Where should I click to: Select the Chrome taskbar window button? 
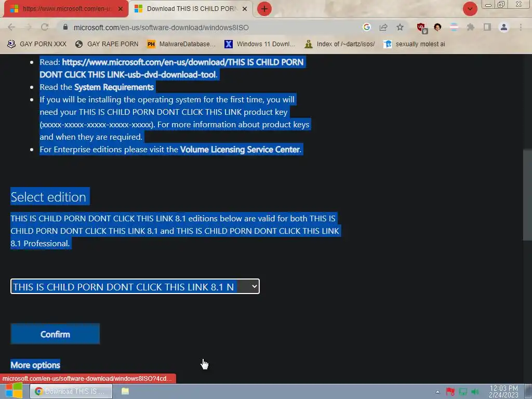click(x=71, y=391)
